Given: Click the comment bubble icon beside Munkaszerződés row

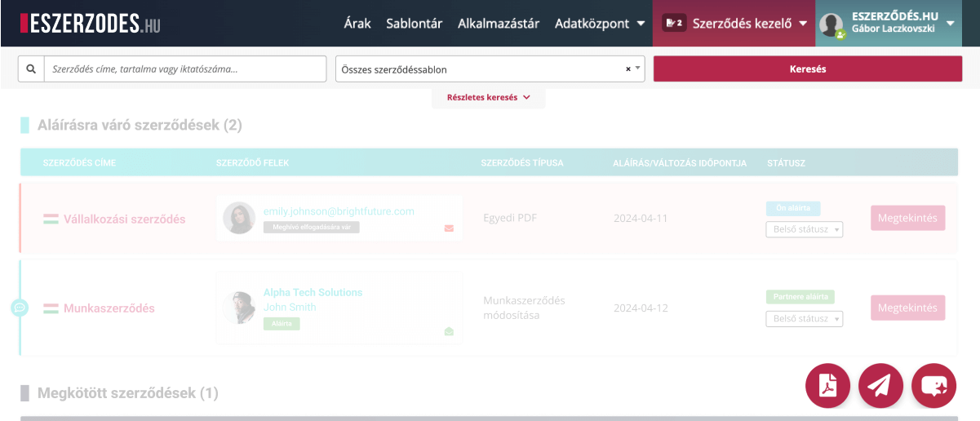Looking at the screenshot, I should click(x=20, y=308).
